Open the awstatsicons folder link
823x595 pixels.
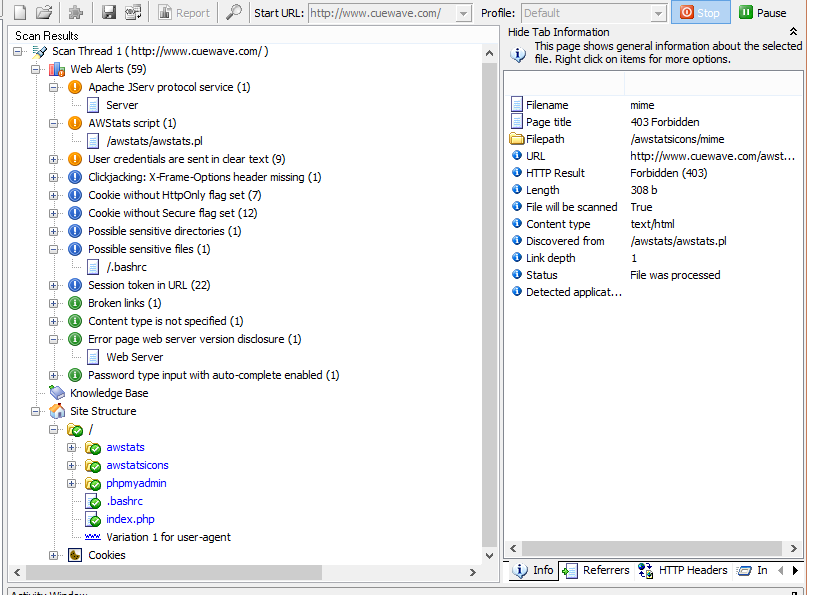(137, 465)
